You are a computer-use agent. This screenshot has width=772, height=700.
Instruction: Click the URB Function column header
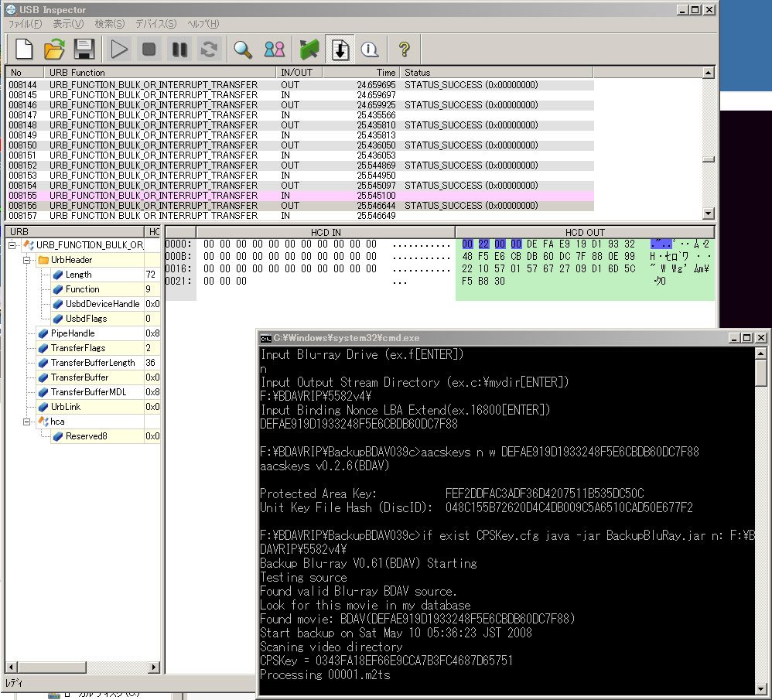(x=160, y=73)
